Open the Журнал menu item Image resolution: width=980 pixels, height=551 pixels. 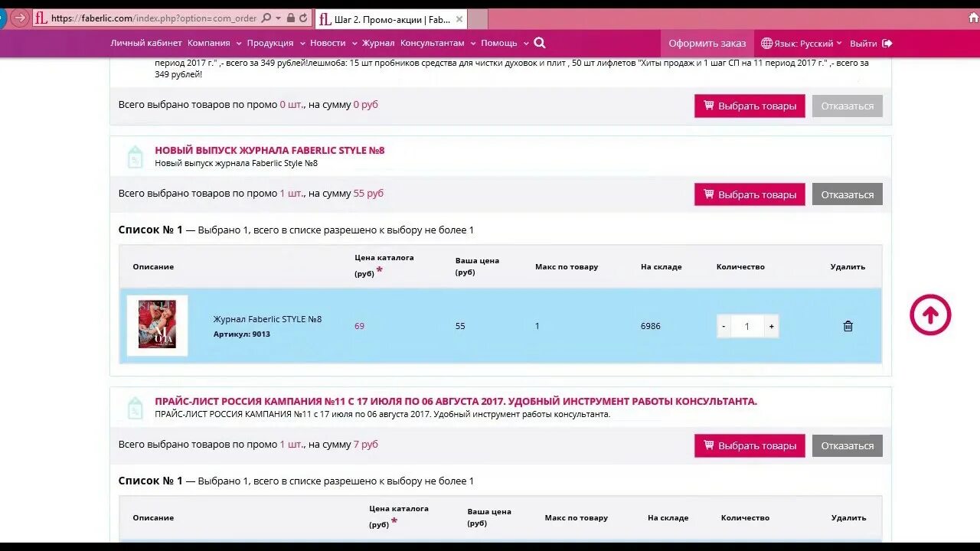[x=378, y=44]
